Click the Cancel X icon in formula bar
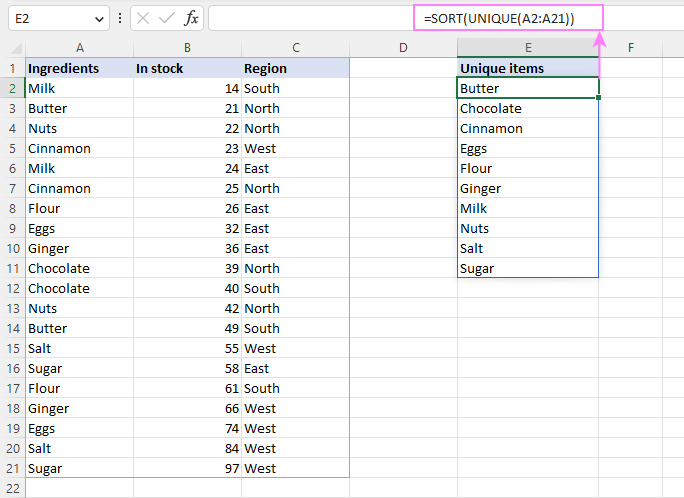The height and width of the screenshot is (498, 684). pyautogui.click(x=143, y=18)
